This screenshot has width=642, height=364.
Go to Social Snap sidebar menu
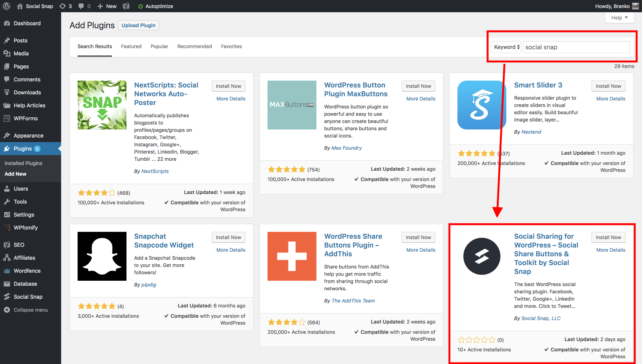coord(28,297)
